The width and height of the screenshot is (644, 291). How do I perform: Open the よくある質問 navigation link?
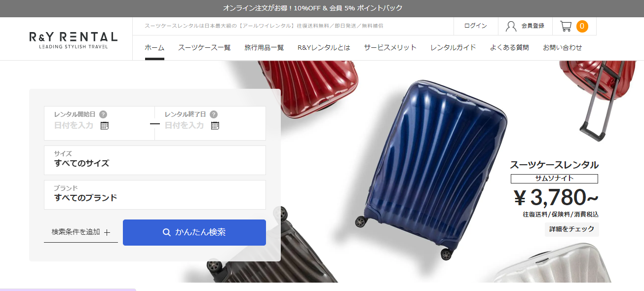point(509,48)
